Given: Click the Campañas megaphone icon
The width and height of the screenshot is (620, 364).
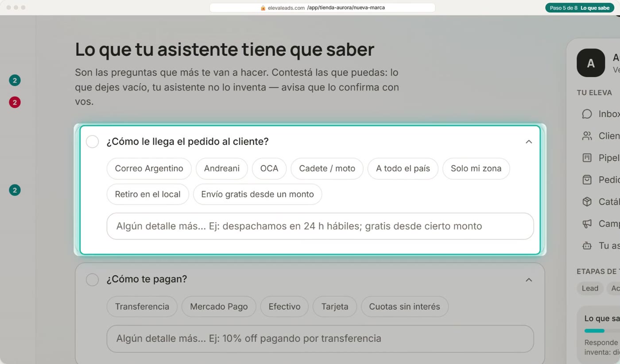Looking at the screenshot, I should pyautogui.click(x=587, y=224).
